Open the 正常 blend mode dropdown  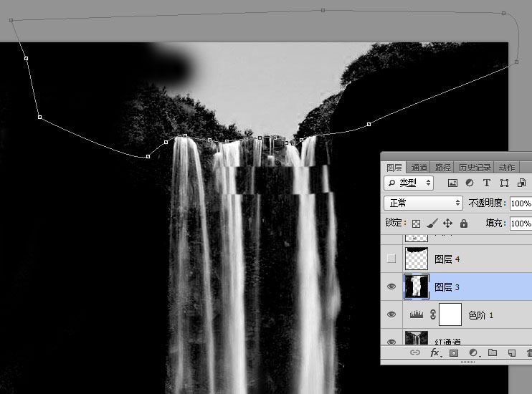coord(423,203)
